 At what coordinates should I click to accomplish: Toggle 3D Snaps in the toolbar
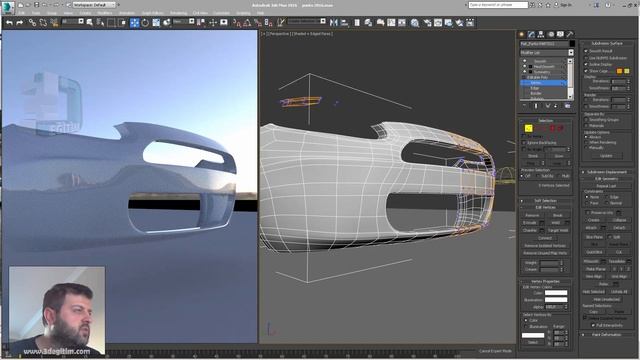pyautogui.click(x=237, y=23)
